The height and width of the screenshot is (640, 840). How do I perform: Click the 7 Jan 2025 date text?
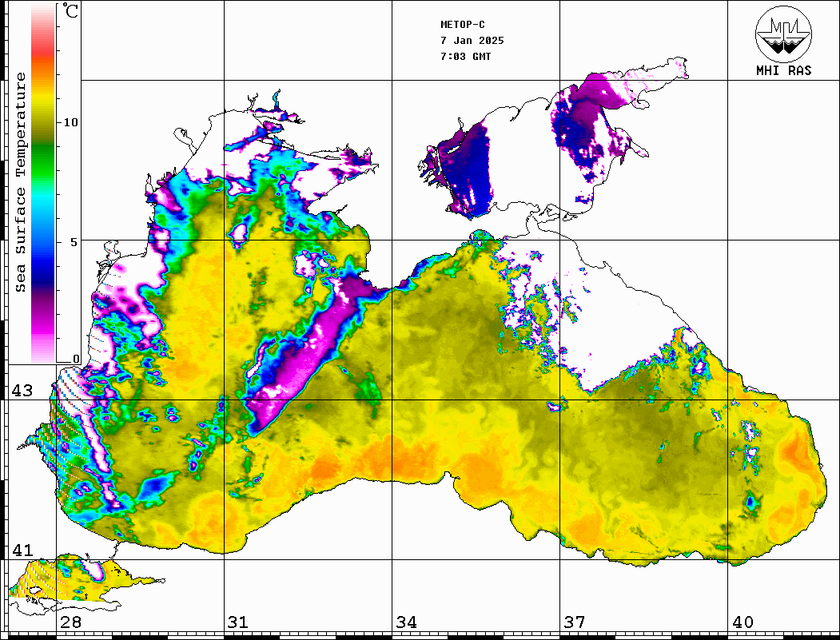click(472, 41)
